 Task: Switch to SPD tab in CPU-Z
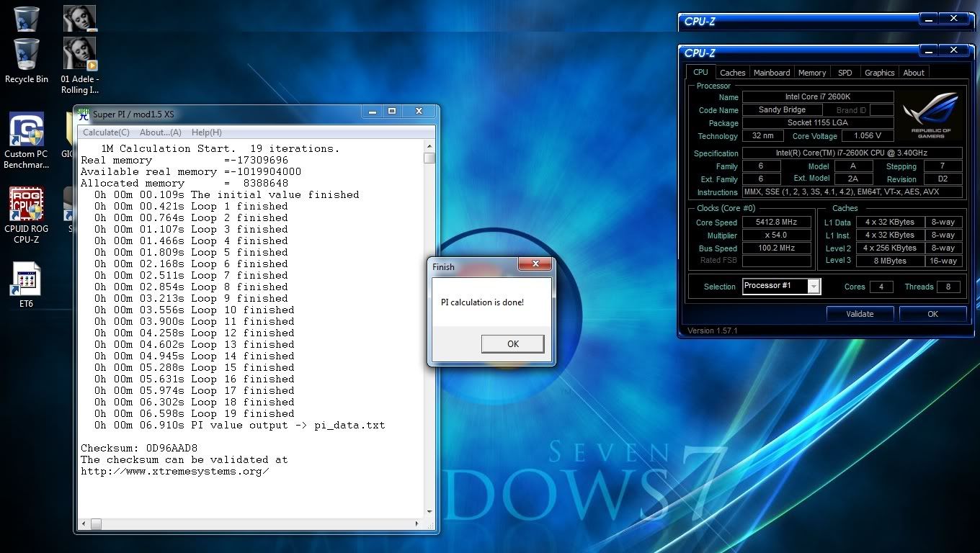[x=845, y=73]
